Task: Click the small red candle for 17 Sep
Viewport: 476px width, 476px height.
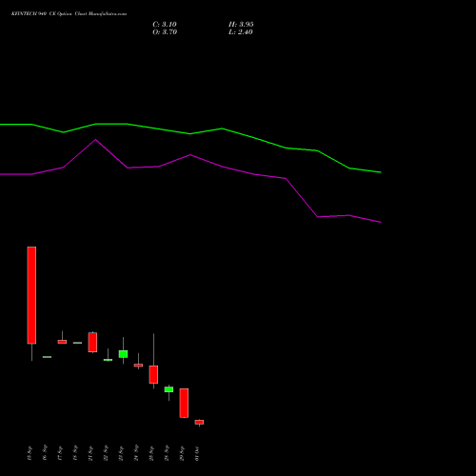Action: pos(62,342)
